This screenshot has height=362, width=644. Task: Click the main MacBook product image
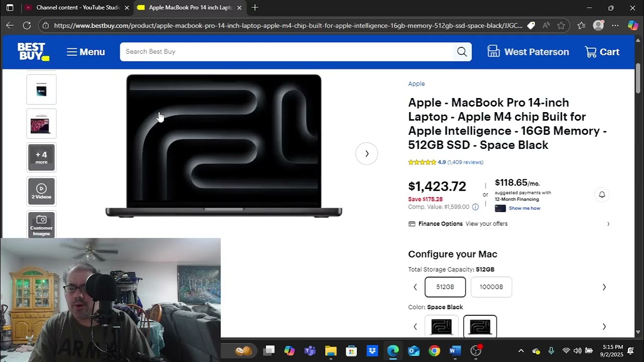pyautogui.click(x=223, y=146)
